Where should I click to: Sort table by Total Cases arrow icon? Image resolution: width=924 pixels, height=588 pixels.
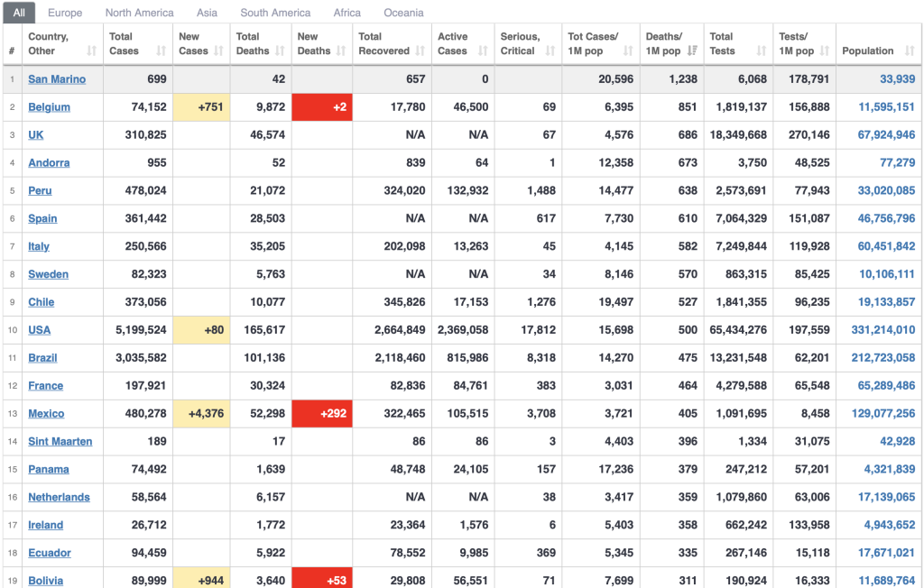161,51
